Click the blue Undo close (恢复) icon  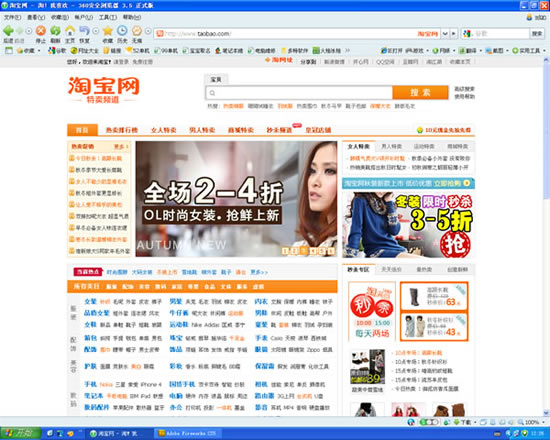click(x=85, y=31)
